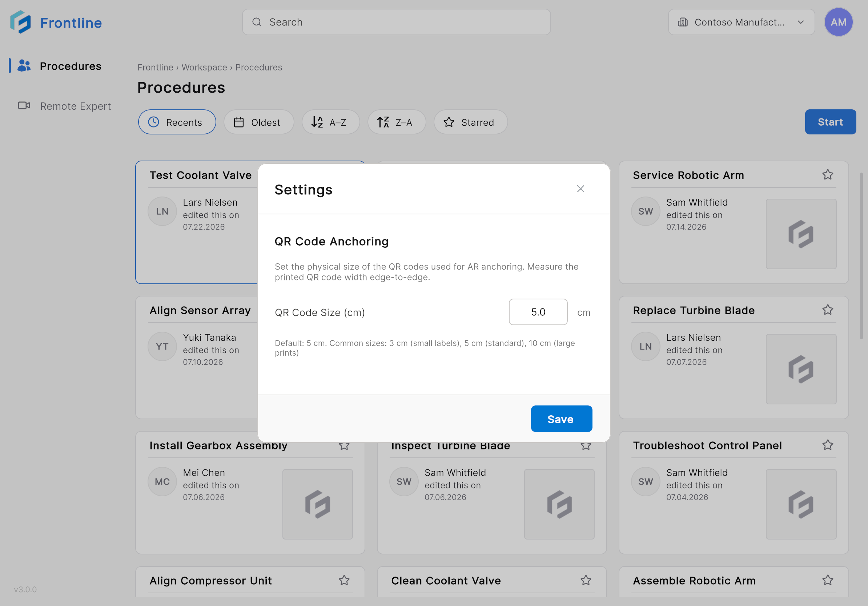Image resolution: width=868 pixels, height=606 pixels.
Task: Open Remote Expert in the sidebar
Action: click(65, 106)
